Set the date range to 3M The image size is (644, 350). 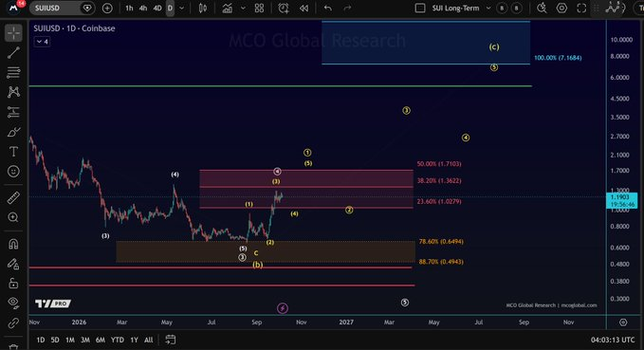pos(85,340)
